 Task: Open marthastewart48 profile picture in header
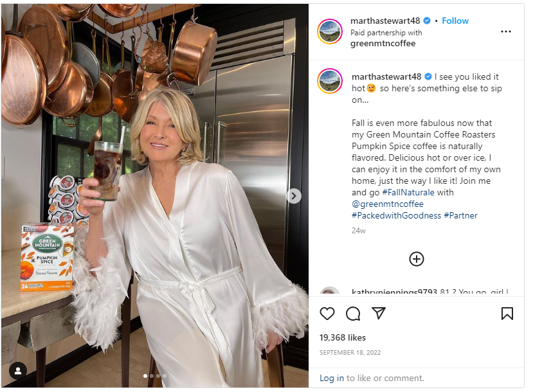pos(330,31)
